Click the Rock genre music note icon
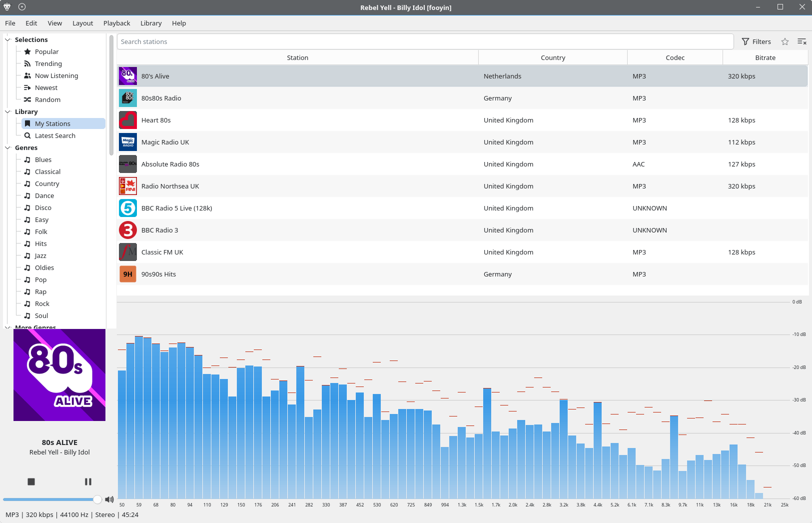The image size is (812, 523). pyautogui.click(x=27, y=303)
